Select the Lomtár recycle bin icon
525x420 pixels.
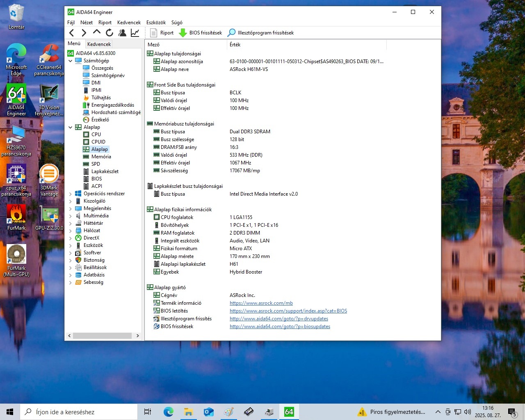16,17
